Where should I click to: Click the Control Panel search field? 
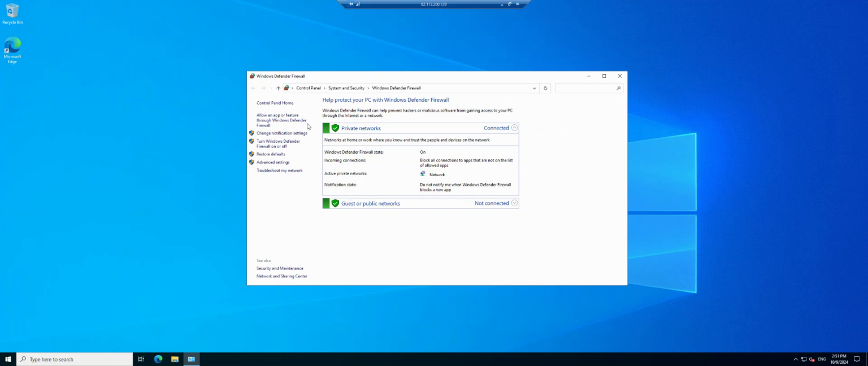(x=589, y=88)
